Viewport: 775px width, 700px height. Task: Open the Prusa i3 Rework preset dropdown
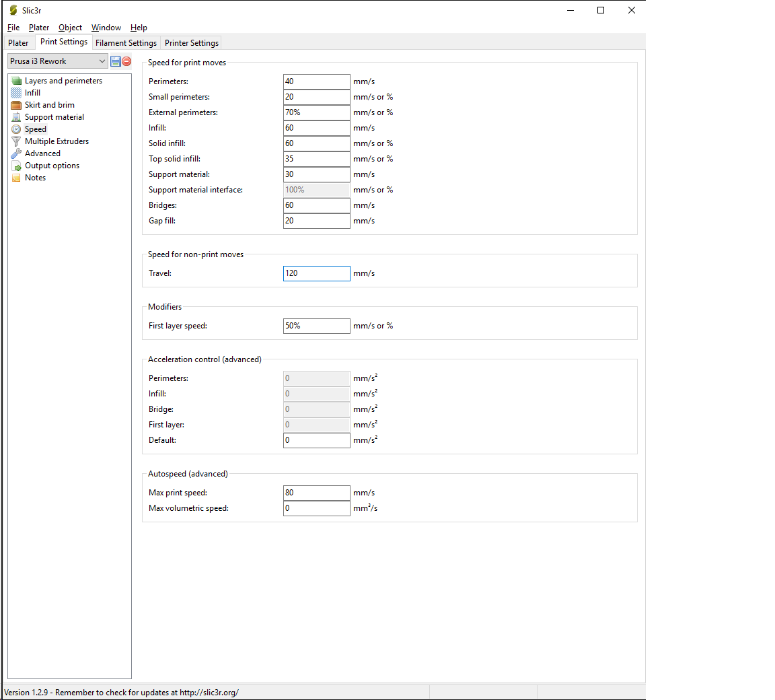(x=57, y=61)
